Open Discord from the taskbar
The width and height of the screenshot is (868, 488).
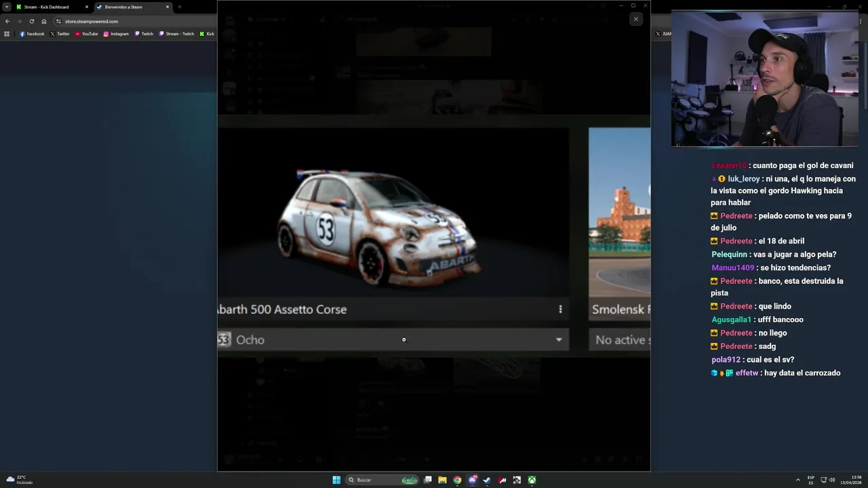(473, 480)
